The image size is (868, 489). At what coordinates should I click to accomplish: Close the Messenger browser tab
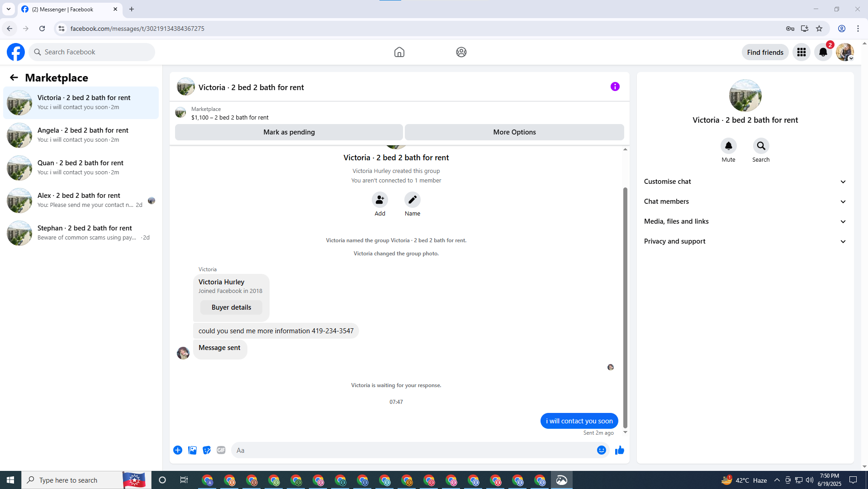(x=115, y=9)
